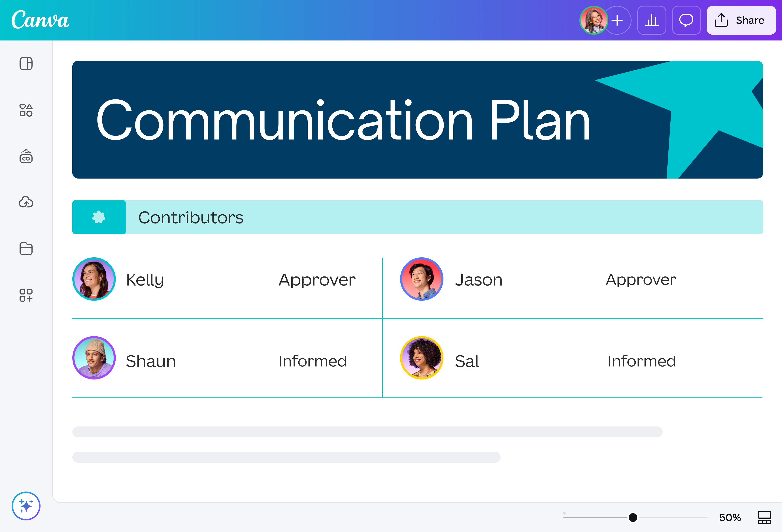The height and width of the screenshot is (532, 782).
Task: Click the Share button
Action: coord(741,20)
